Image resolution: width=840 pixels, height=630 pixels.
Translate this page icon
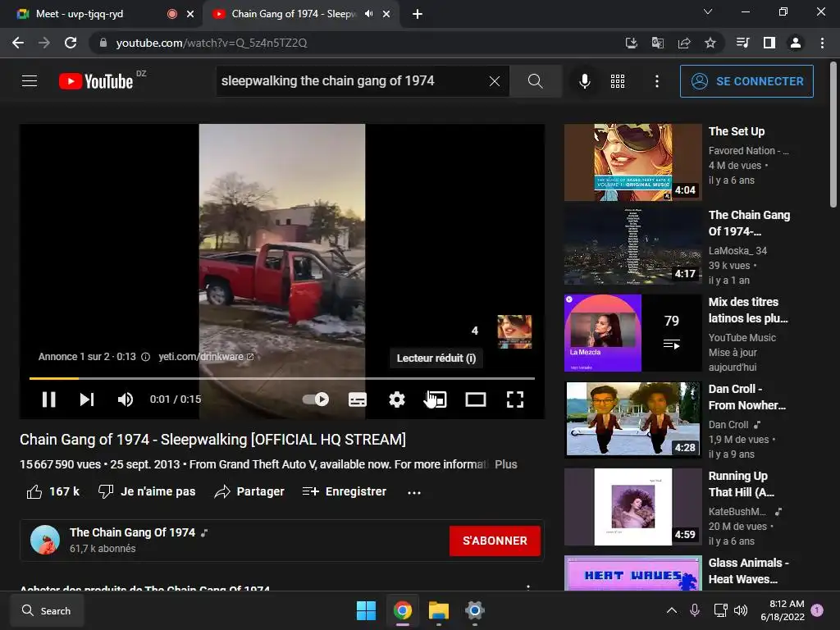pos(657,43)
